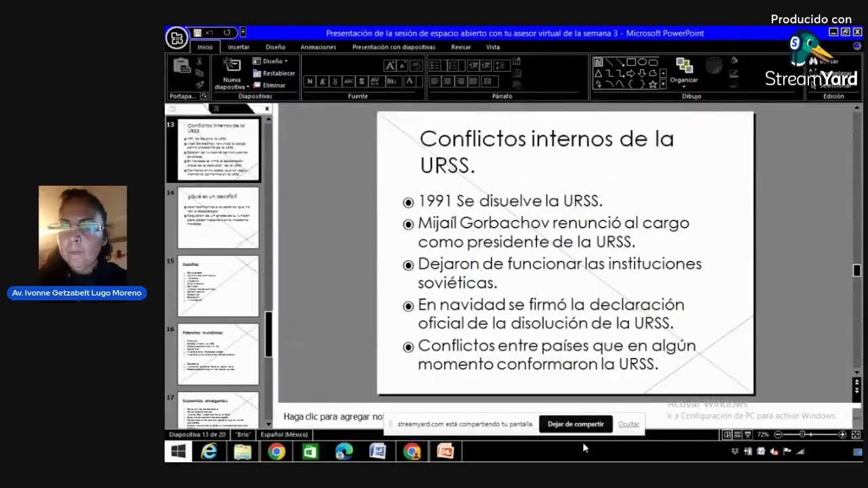This screenshot has height=488, width=868.
Task: Open the slide Diseño layout dropdown
Action: [x=271, y=61]
